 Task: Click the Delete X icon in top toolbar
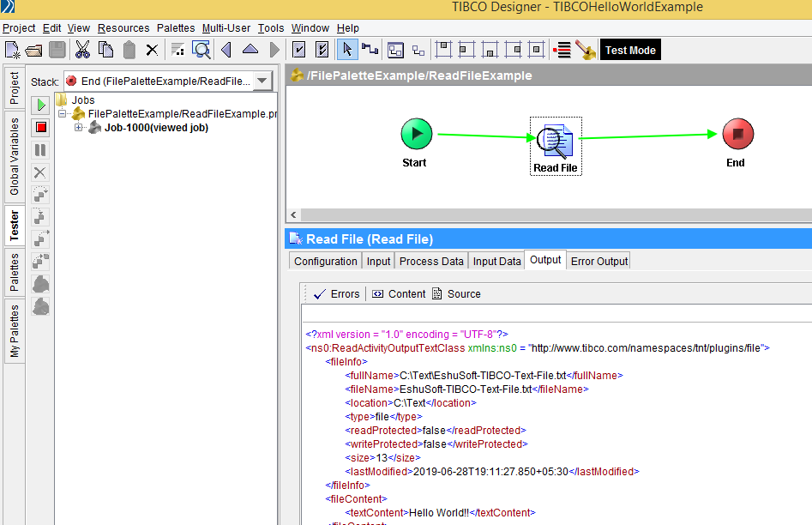coord(152,51)
